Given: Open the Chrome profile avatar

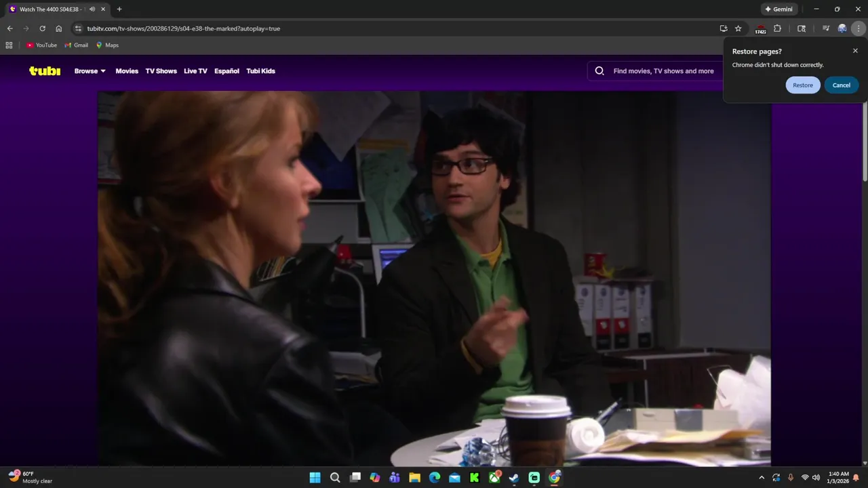Looking at the screenshot, I should point(842,28).
